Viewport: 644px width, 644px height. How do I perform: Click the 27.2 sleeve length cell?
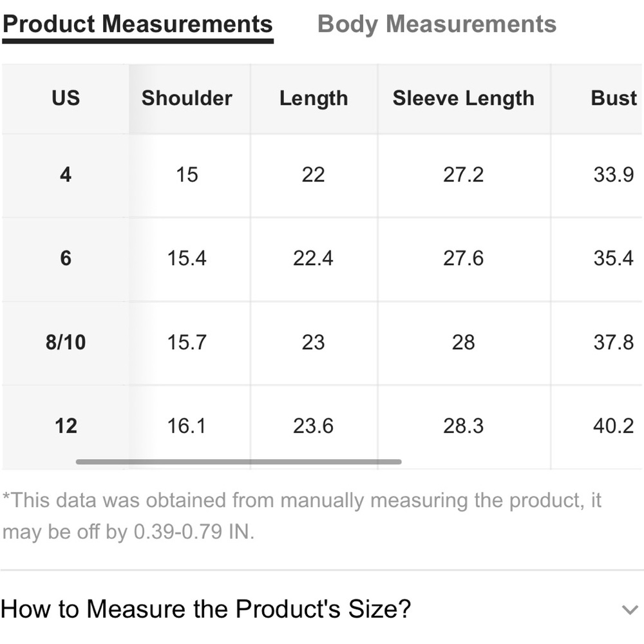463,175
